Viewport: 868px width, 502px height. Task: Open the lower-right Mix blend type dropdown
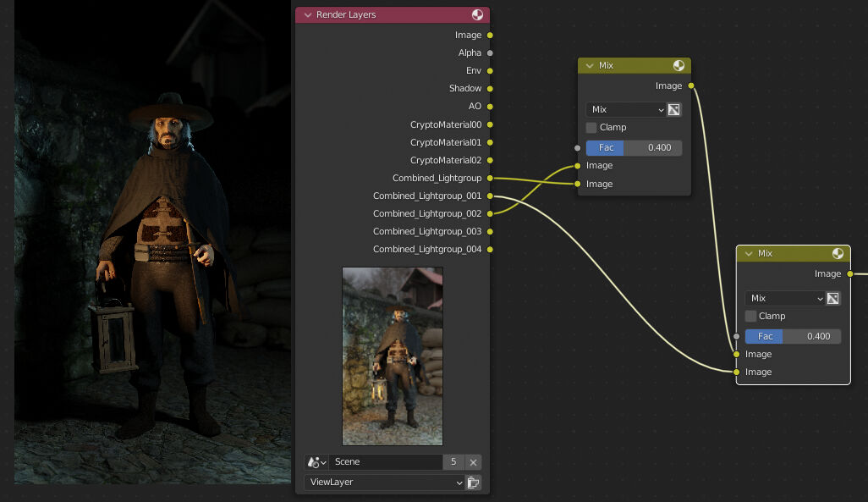(784, 299)
